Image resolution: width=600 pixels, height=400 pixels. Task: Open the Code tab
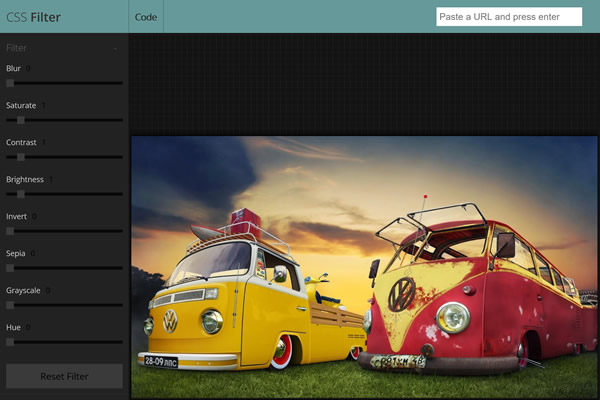pyautogui.click(x=146, y=17)
